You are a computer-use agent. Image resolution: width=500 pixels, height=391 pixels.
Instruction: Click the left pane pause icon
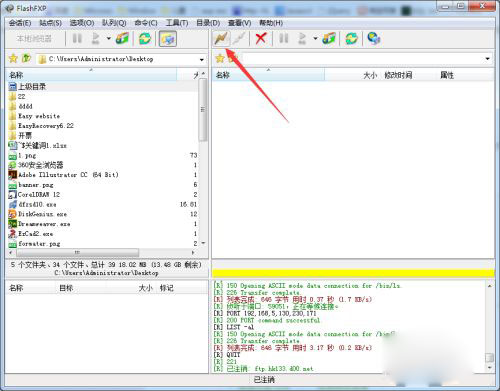coord(77,39)
